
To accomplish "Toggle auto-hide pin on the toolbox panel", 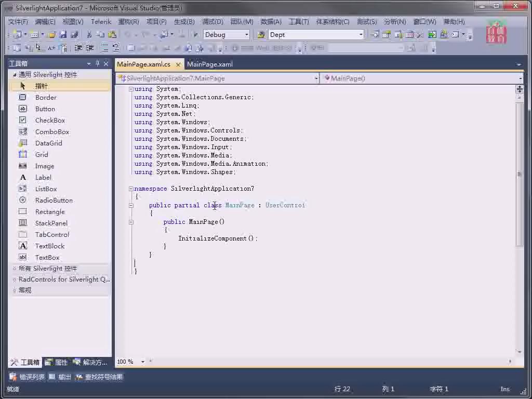I will 98,63.
